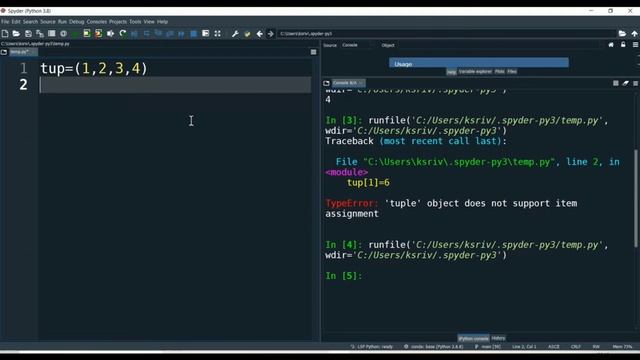Go back to previous cursor position
640x360 pixels.
coord(260,33)
